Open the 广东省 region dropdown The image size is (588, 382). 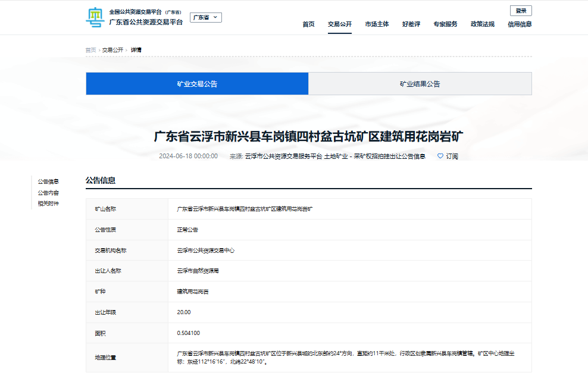206,18
